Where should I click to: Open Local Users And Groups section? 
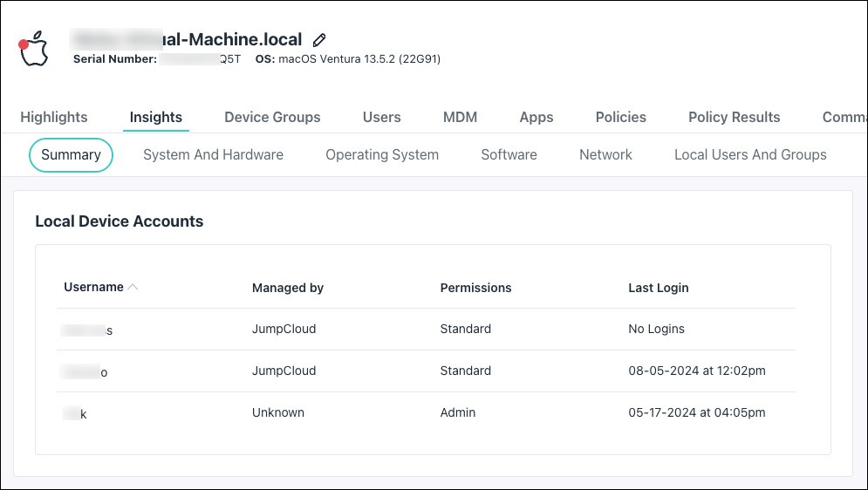coord(750,154)
